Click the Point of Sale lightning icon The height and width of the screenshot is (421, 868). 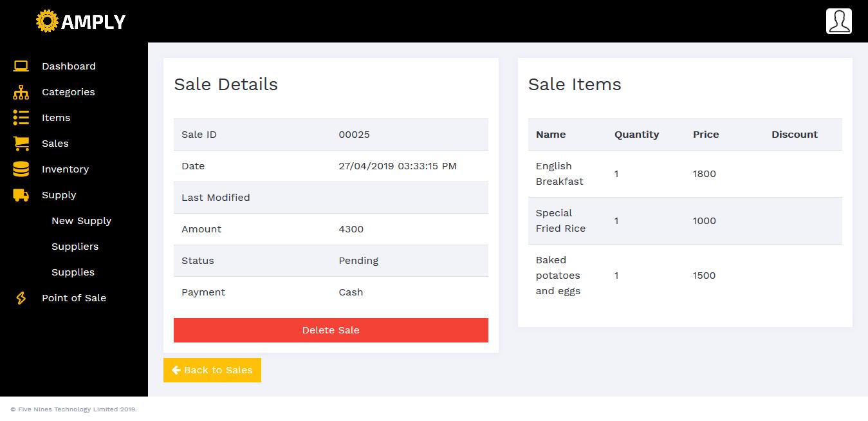(21, 298)
